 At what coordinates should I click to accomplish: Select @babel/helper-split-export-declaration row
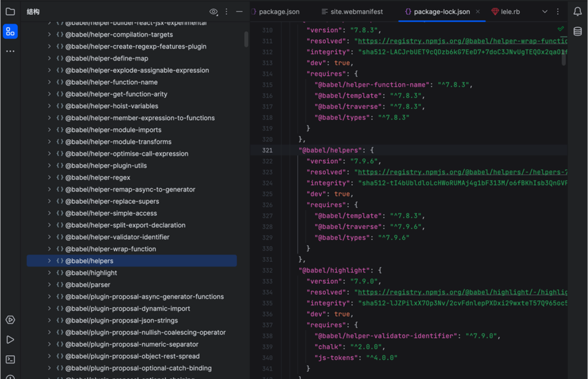tap(132, 225)
